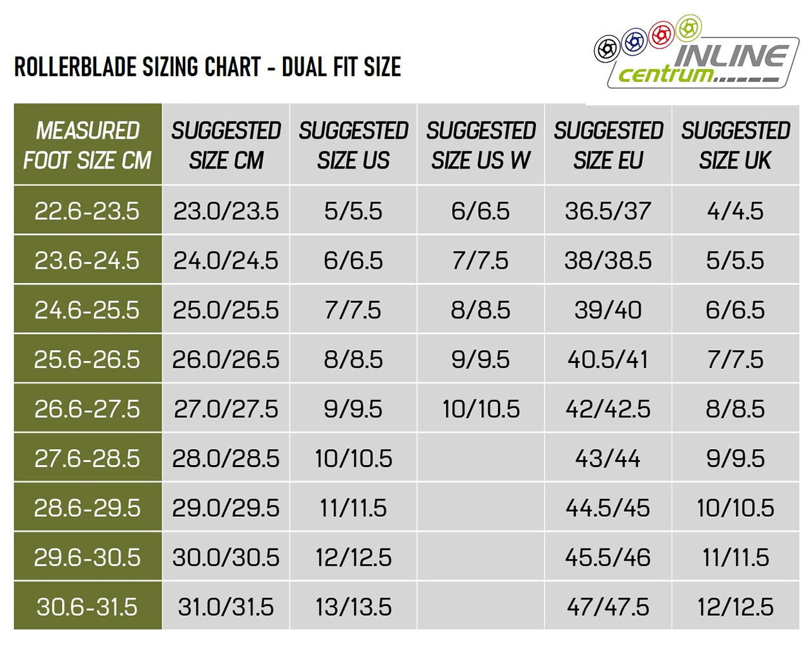Select the 'Suggested Size CM' column header
The width and height of the screenshot is (812, 646).
tap(226, 145)
